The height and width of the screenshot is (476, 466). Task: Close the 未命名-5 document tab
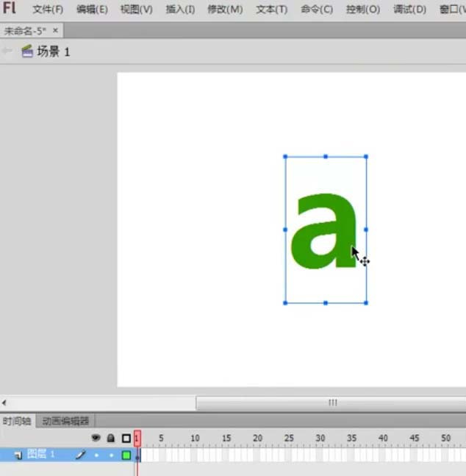pos(55,30)
